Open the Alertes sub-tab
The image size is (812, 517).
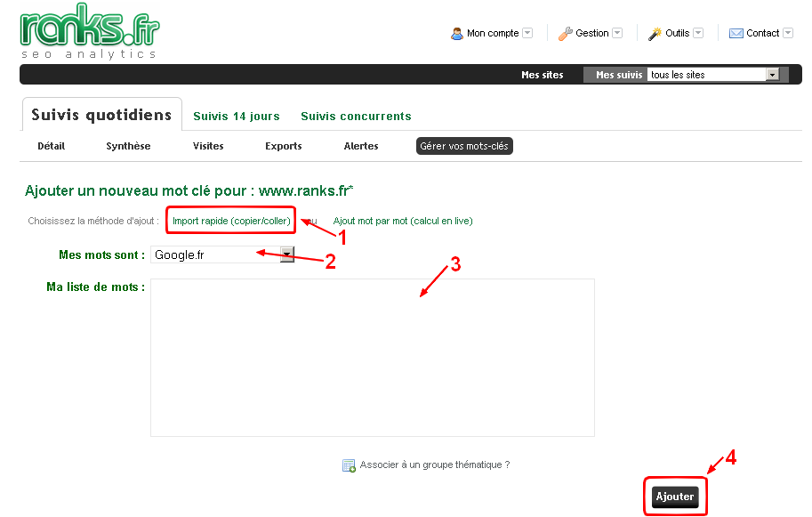coord(361,146)
